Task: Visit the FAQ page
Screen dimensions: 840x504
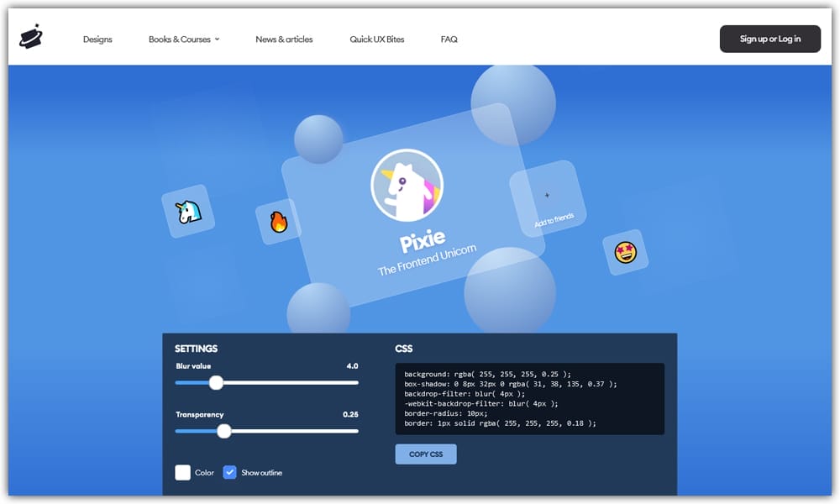Action: (x=449, y=39)
